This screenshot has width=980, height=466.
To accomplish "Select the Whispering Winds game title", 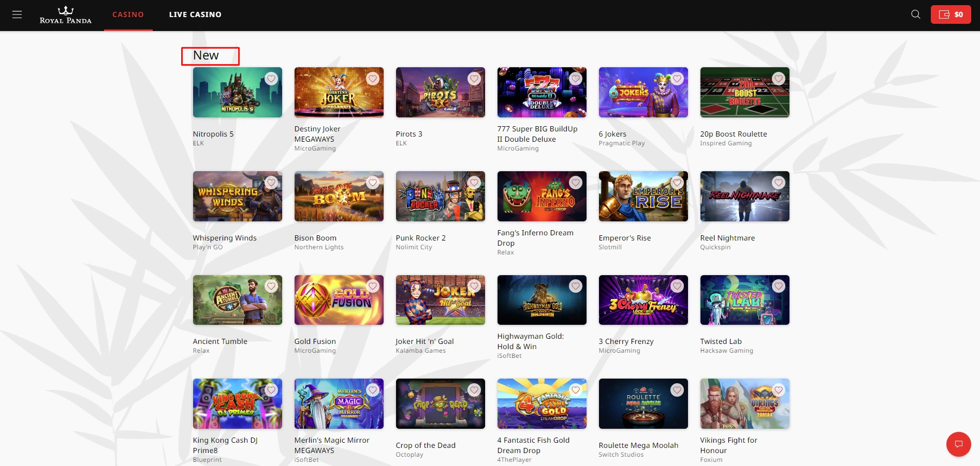I will (225, 238).
